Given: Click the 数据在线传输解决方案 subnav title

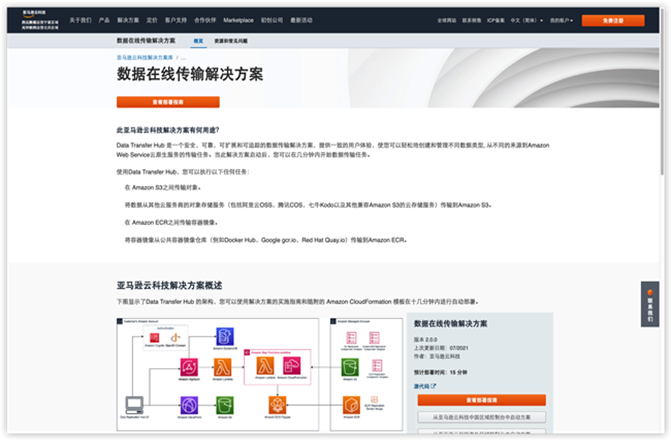Looking at the screenshot, I should 146,41.
